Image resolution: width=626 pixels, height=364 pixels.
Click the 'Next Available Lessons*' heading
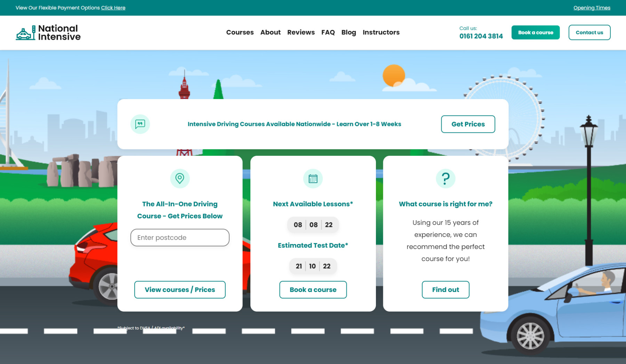[313, 204]
